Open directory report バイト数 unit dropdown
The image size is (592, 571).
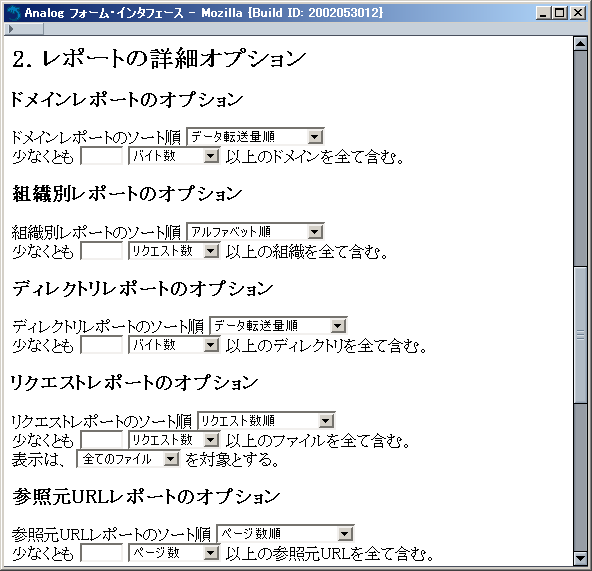[174, 345]
